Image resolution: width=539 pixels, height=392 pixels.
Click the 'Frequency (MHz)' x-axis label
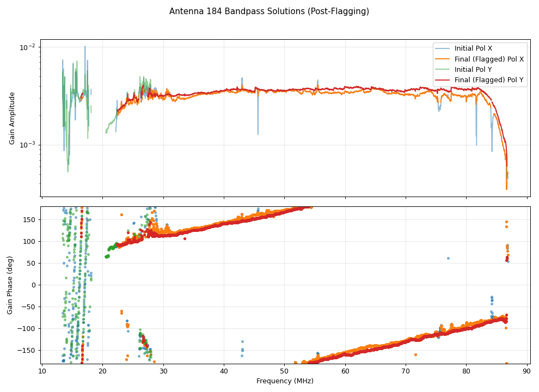[285, 381]
